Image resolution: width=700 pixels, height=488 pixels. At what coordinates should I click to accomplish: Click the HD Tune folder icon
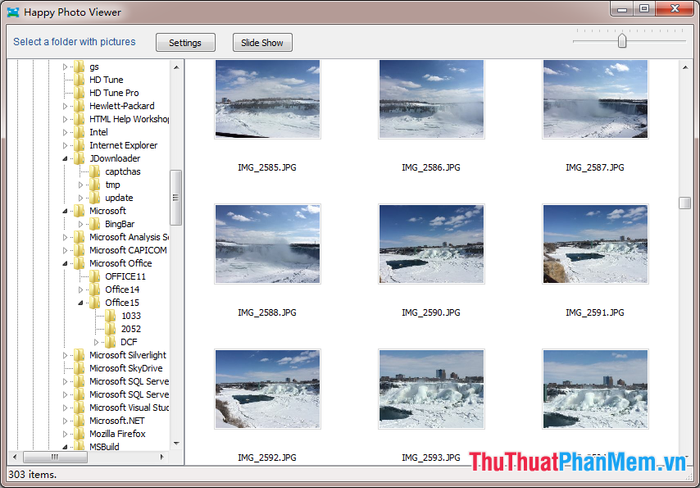point(79,79)
